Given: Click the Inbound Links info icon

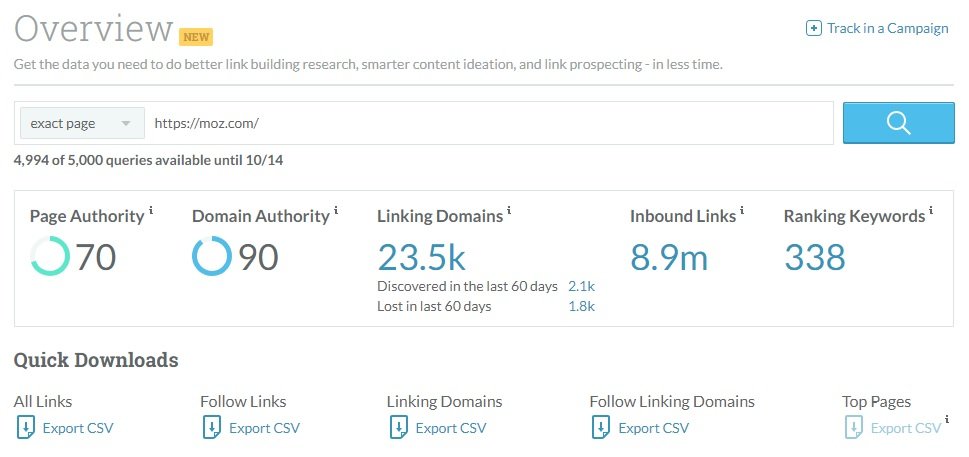Looking at the screenshot, I should pos(744,211).
